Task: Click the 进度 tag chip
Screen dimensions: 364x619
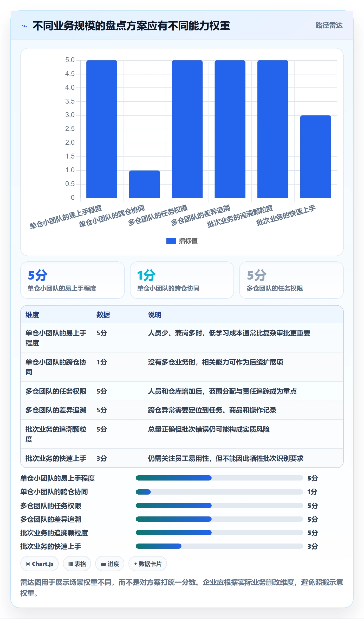Action: click(x=110, y=564)
